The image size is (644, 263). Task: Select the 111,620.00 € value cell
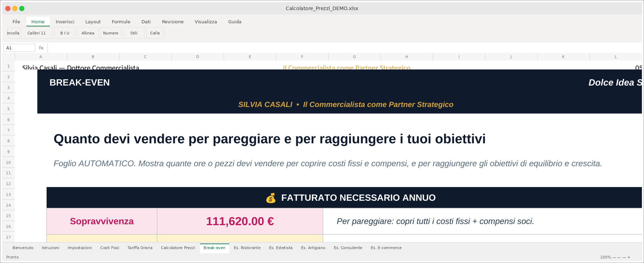[240, 221]
